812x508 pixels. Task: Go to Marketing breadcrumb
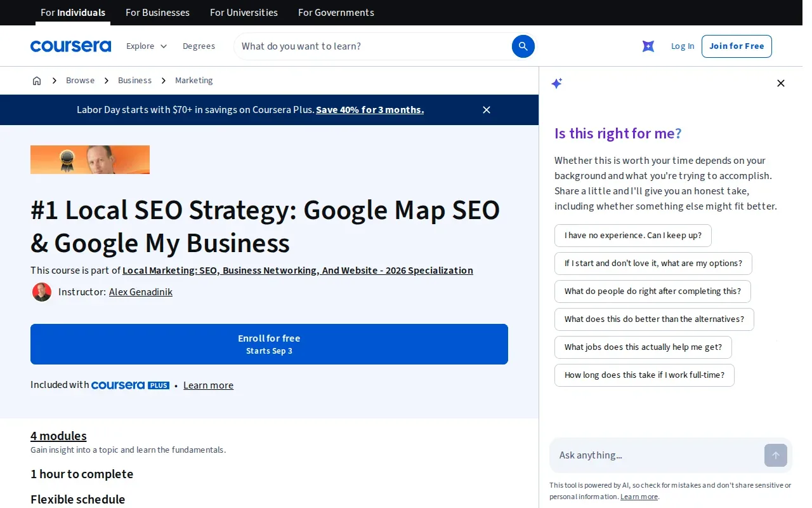[x=194, y=81]
